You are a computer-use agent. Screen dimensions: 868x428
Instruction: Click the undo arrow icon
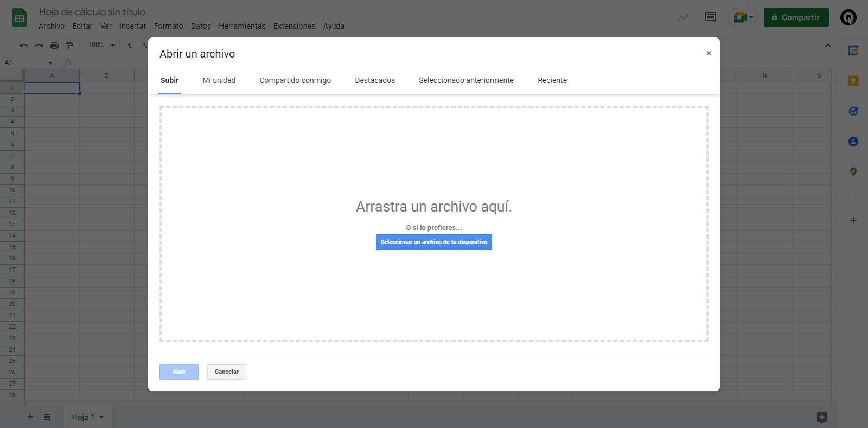coord(23,46)
